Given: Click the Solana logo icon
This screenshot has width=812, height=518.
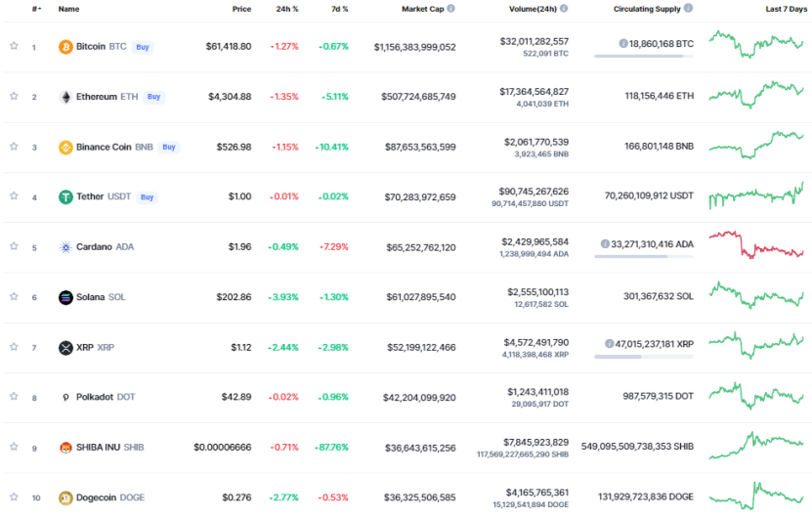Looking at the screenshot, I should point(65,297).
